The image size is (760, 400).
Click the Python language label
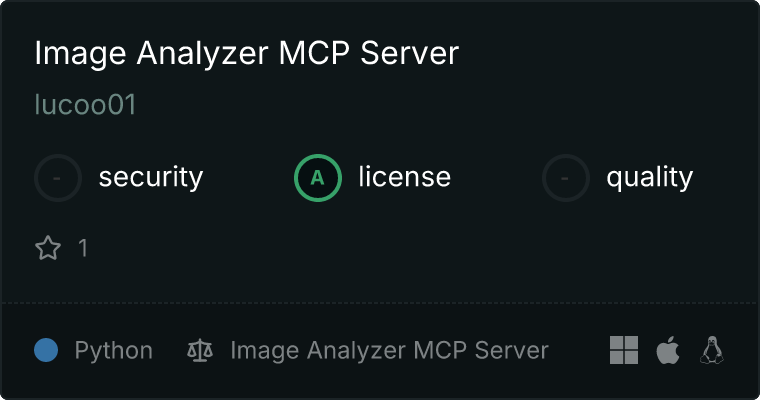click(x=113, y=351)
